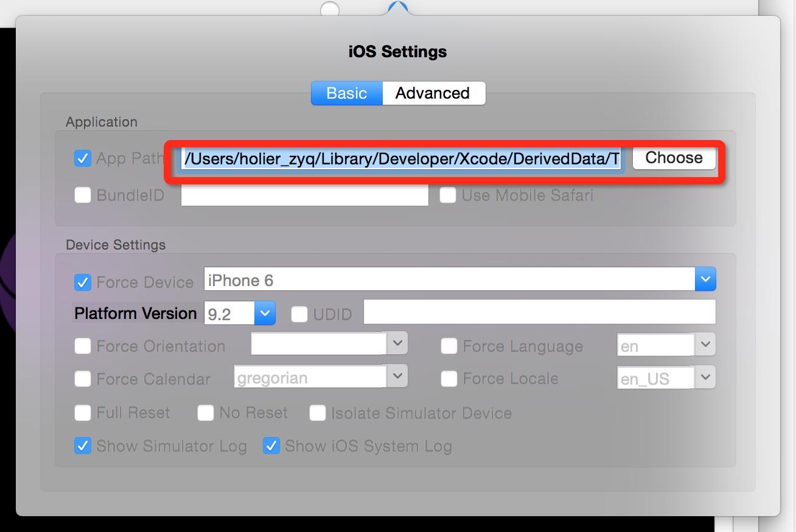Enable the Force Locale checkbox
The height and width of the screenshot is (532, 796).
(449, 379)
